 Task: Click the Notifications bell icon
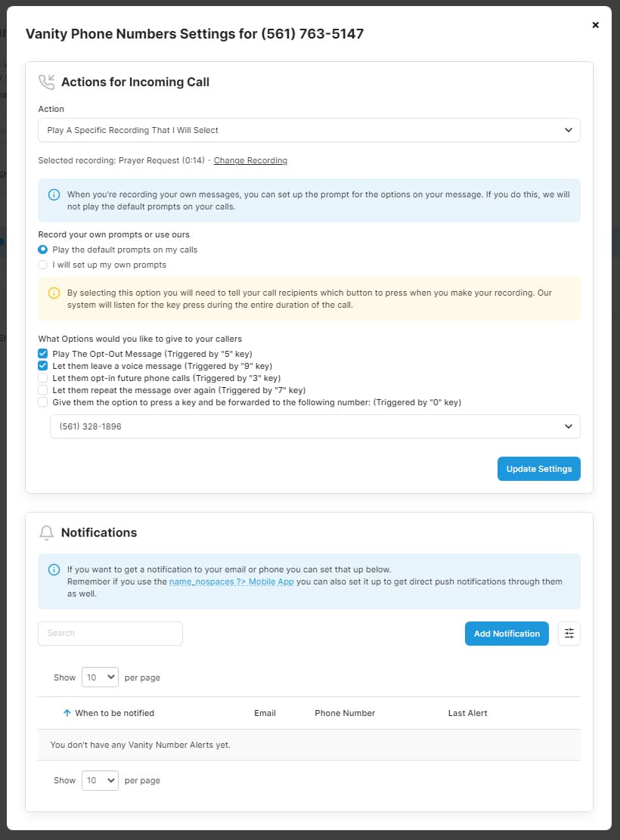(x=46, y=533)
